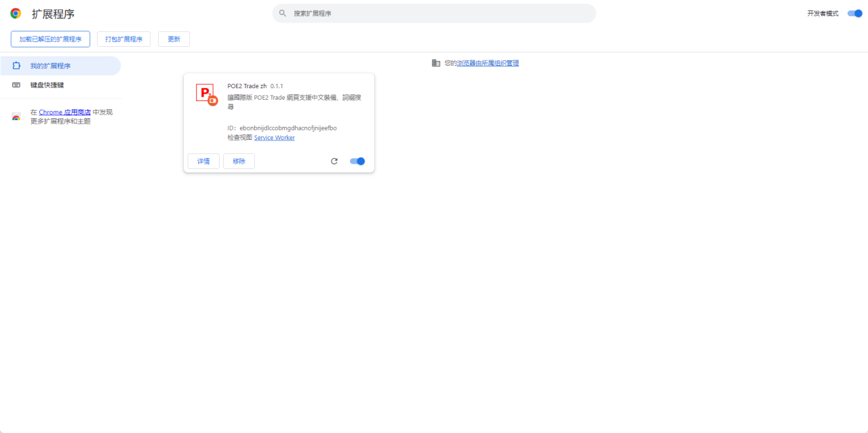Open 键盘快捷键 sidebar section
868x433 pixels.
point(47,85)
